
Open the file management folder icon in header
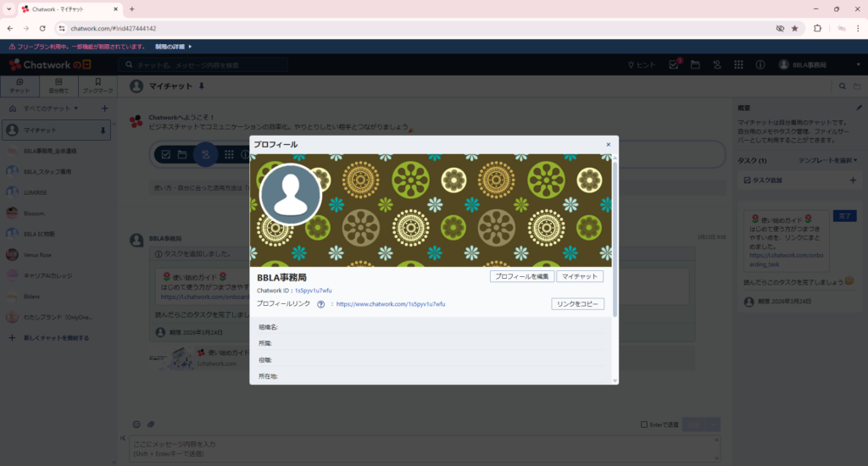coord(695,64)
